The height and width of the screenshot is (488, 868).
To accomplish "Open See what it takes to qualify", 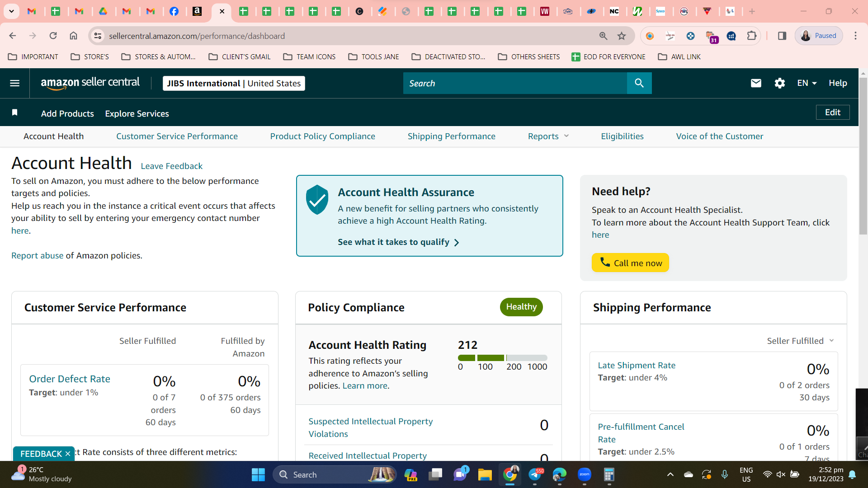I will (398, 242).
